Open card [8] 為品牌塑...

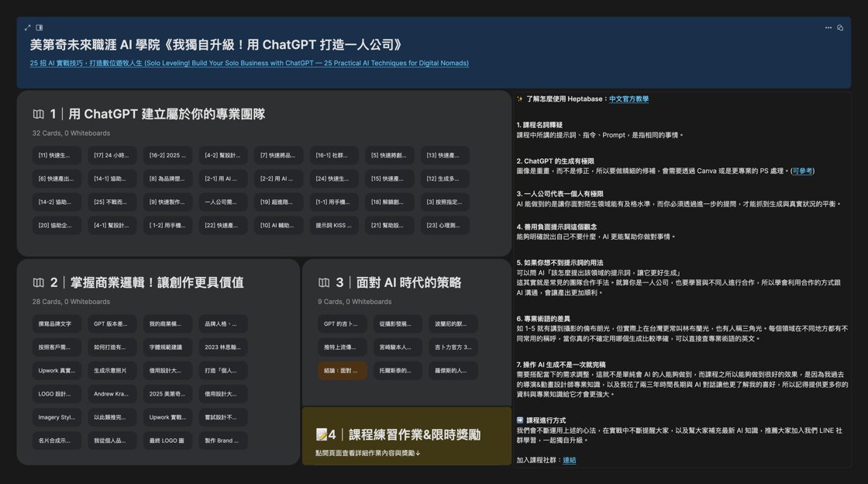(167, 179)
